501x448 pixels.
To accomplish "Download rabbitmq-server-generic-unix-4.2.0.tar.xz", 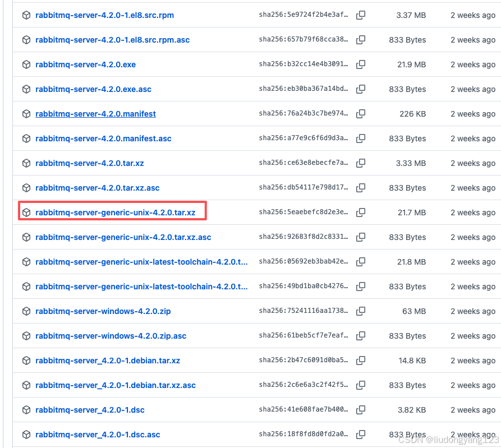I will tap(116, 213).
